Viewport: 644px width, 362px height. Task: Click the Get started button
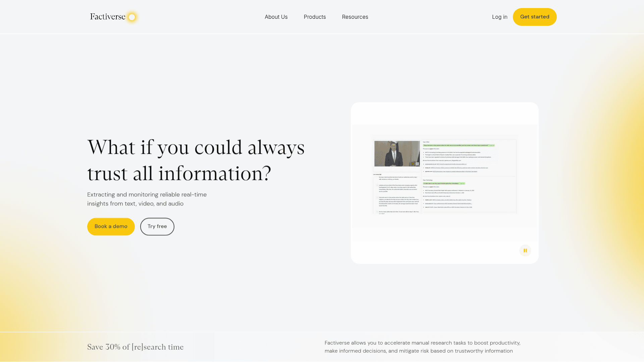click(x=535, y=17)
